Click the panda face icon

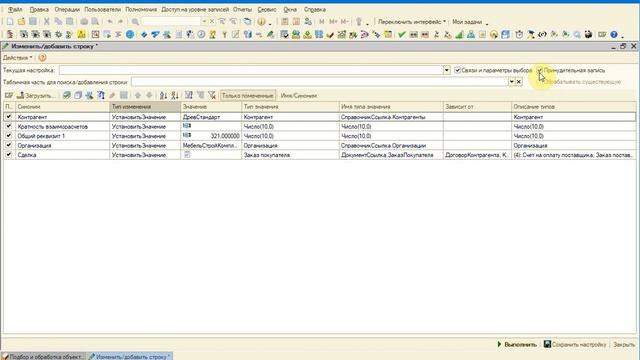(588, 35)
